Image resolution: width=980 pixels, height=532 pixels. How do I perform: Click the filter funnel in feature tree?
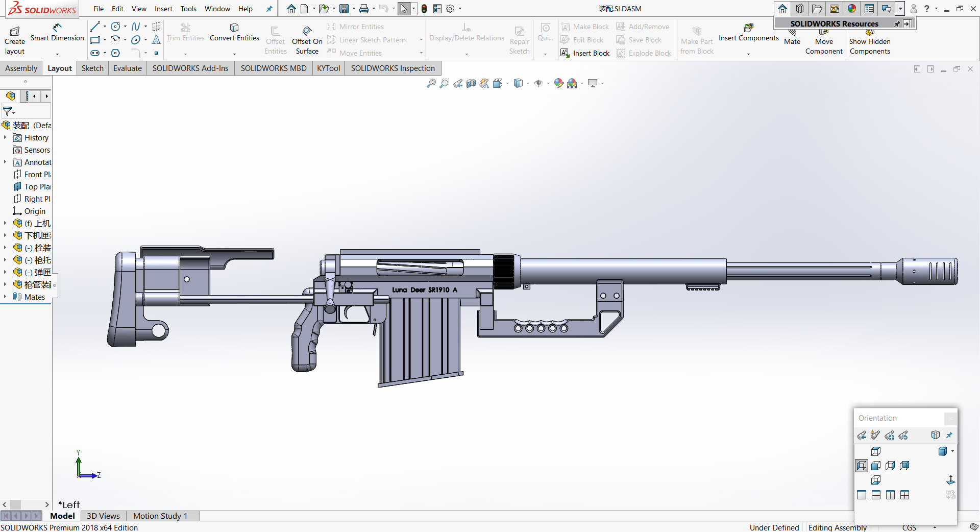coord(7,111)
